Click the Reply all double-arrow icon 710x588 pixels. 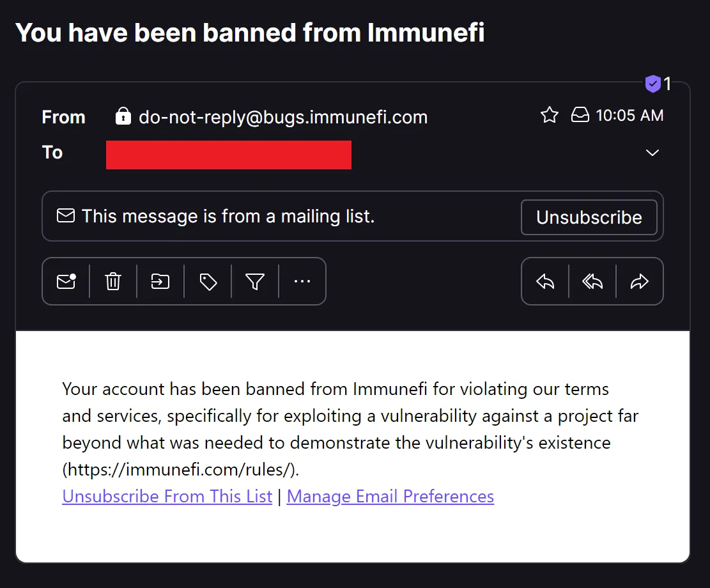[x=592, y=281]
